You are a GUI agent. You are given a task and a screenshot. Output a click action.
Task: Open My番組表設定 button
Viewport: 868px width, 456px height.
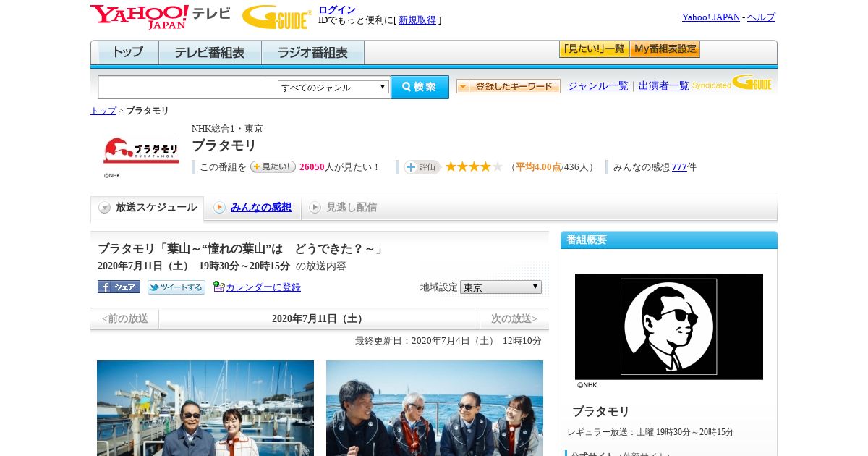(665, 49)
